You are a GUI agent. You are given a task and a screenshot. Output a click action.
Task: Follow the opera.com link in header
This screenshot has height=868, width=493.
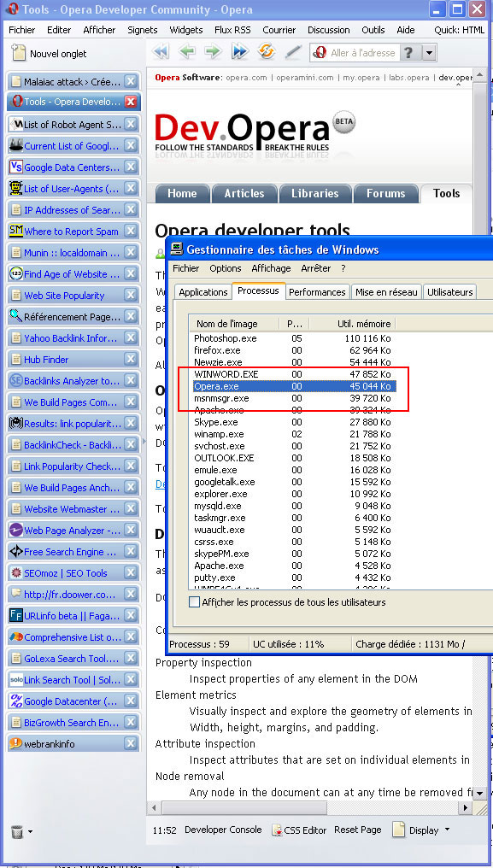[x=246, y=78]
